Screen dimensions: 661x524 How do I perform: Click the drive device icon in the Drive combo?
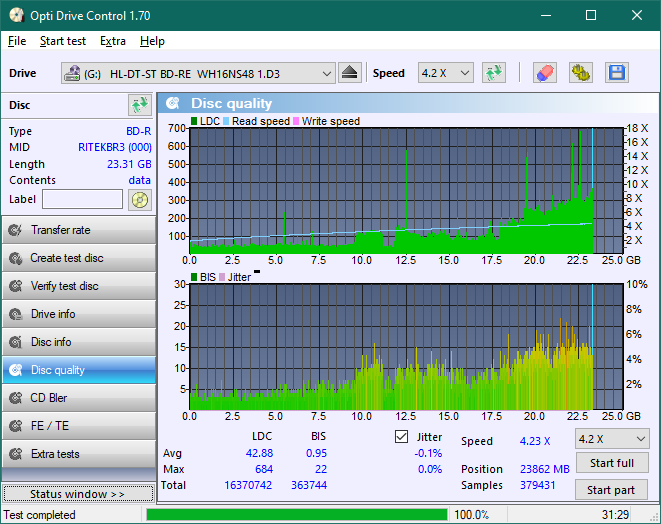point(72,73)
